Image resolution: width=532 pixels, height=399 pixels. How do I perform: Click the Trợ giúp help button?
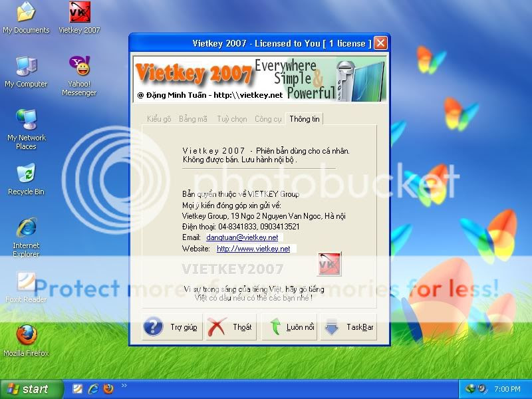coord(172,327)
